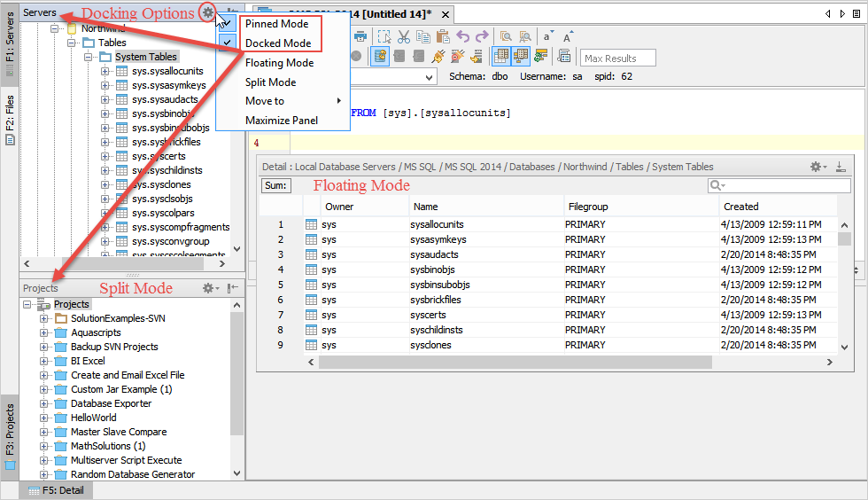Click the Sum: button in Detail panel
The height and width of the screenshot is (500, 868).
click(x=275, y=185)
